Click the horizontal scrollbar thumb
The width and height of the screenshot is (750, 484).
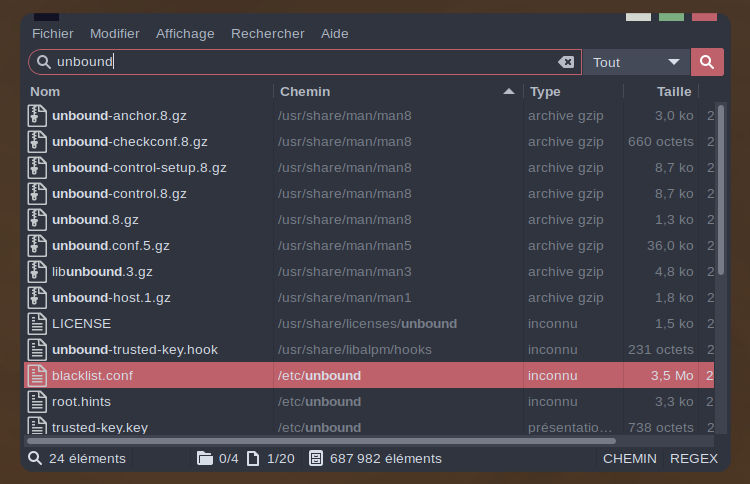tap(321, 441)
